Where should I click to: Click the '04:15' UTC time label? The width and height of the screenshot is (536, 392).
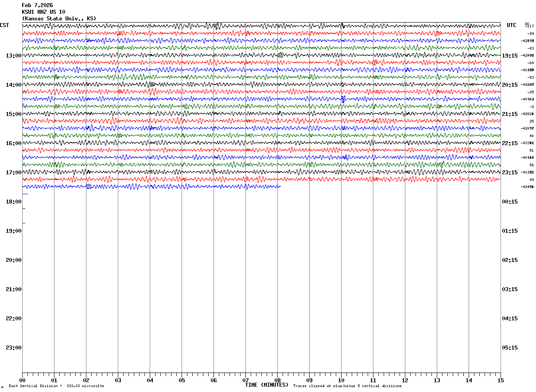tap(510, 319)
